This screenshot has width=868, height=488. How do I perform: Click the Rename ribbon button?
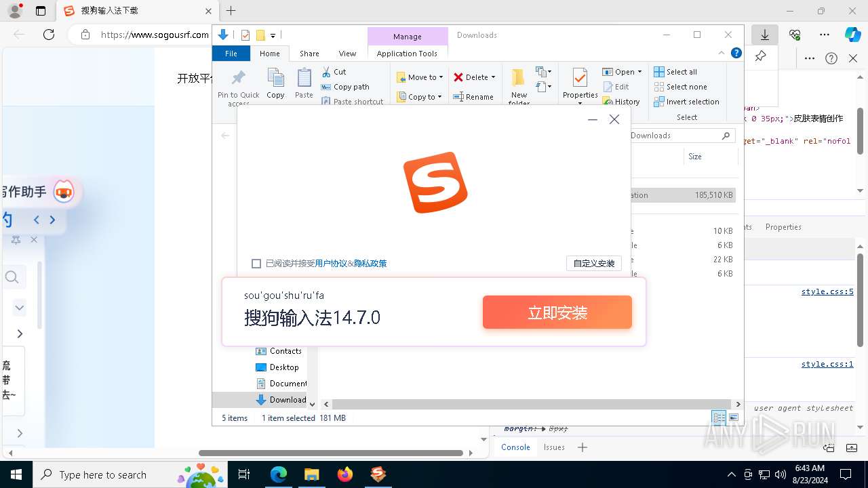point(473,97)
